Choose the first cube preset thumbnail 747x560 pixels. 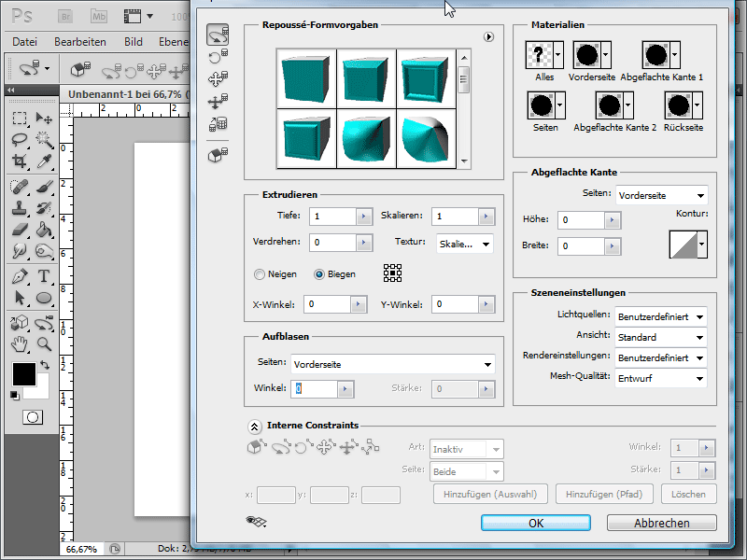[x=306, y=78]
